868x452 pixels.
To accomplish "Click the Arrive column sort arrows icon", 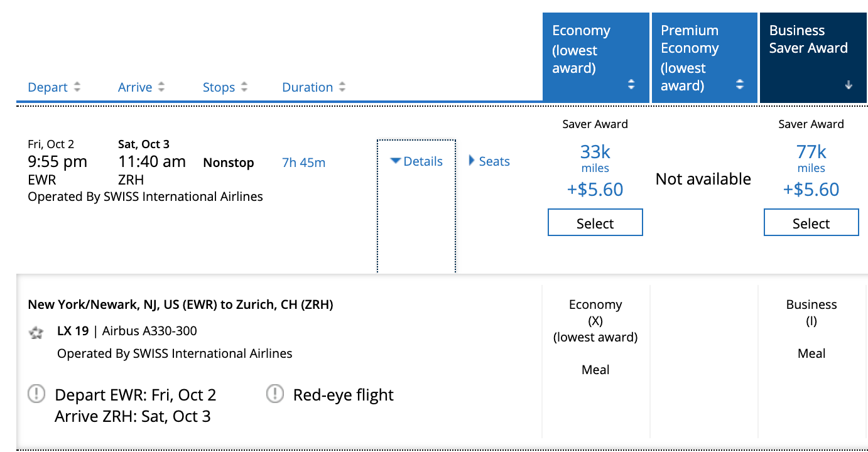I will pyautogui.click(x=161, y=88).
